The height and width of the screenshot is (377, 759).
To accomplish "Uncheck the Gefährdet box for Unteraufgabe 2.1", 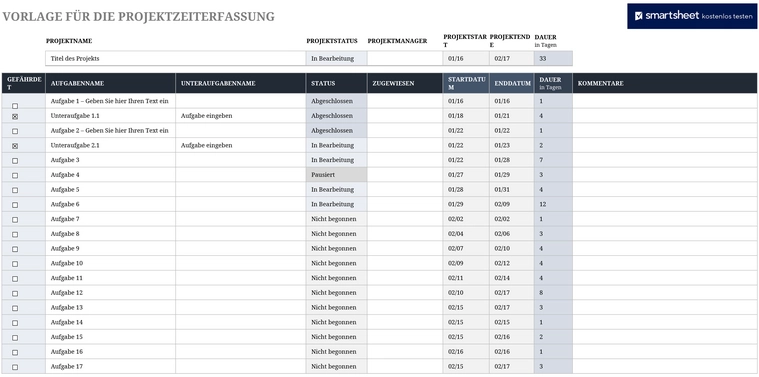I will 15,146.
